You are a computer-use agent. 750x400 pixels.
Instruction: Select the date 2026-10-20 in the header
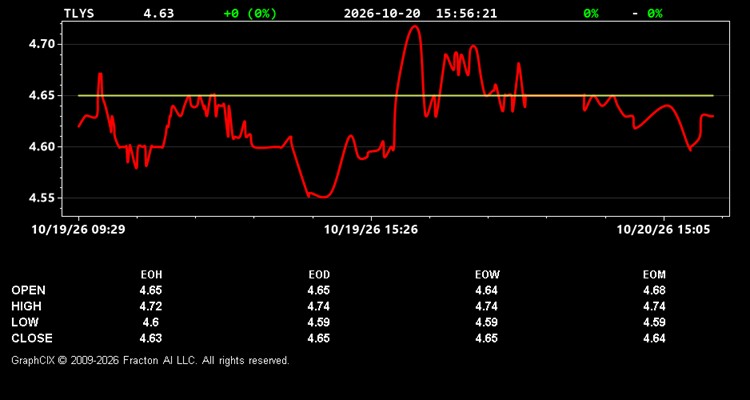pos(382,13)
